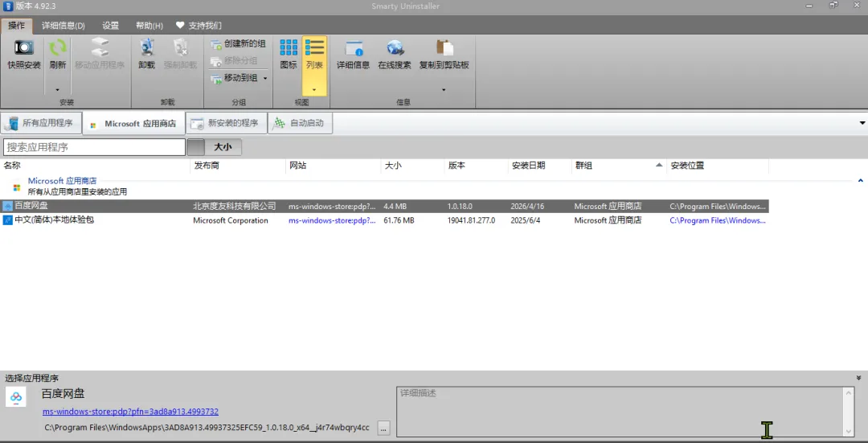This screenshot has width=868, height=443.
Task: Click 创建新的组 in the group section
Action: [238, 43]
